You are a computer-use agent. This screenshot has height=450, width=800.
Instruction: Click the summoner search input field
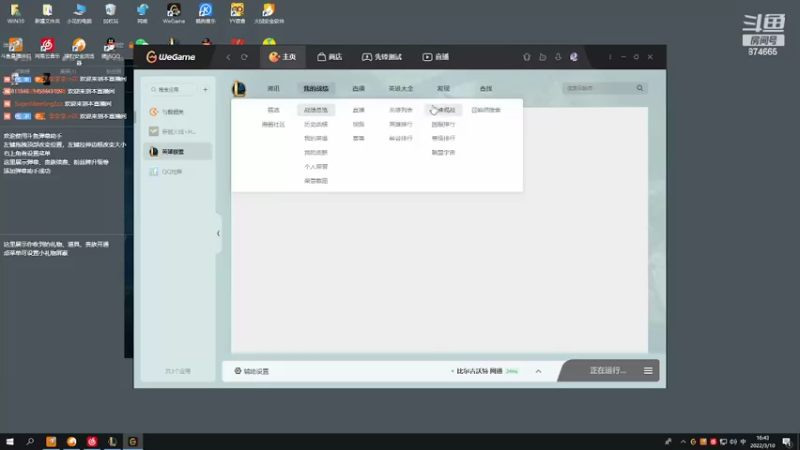(598, 88)
